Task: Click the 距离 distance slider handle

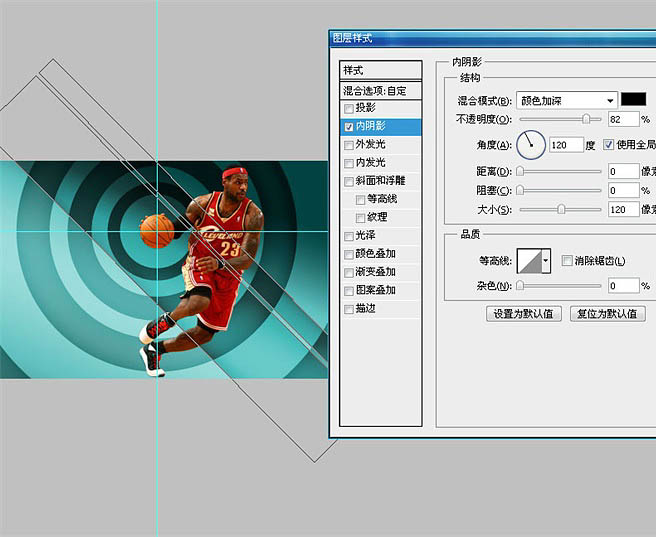Action: (x=520, y=171)
